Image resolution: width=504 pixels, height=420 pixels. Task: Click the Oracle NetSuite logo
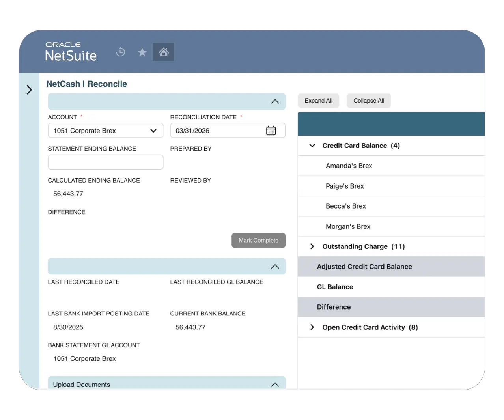tap(71, 52)
